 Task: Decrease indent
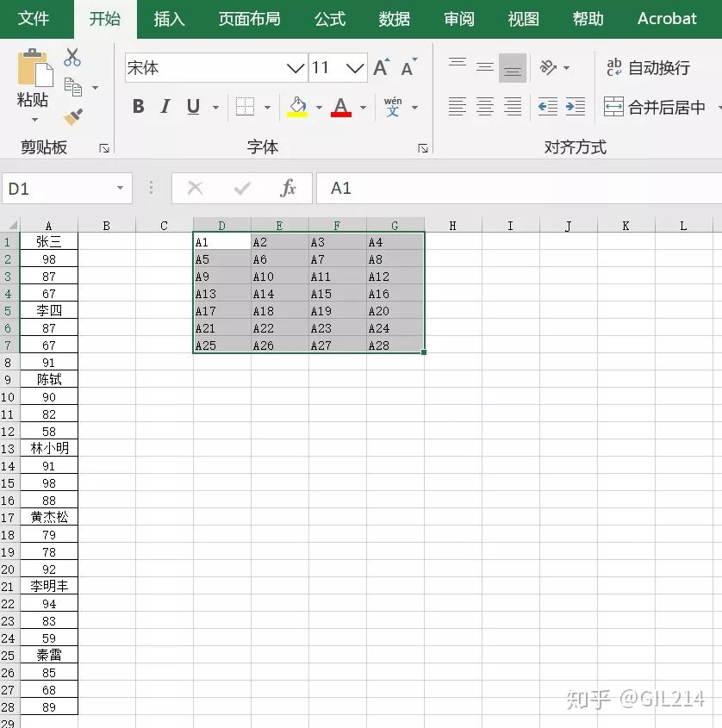(548, 107)
